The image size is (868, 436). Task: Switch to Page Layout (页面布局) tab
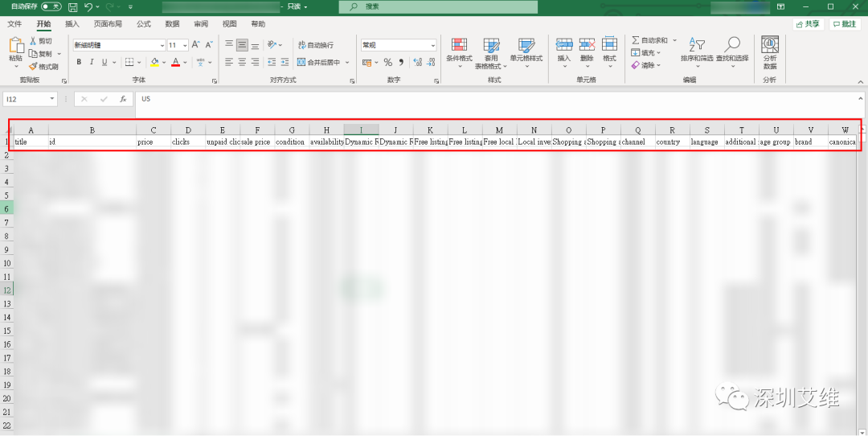[108, 24]
